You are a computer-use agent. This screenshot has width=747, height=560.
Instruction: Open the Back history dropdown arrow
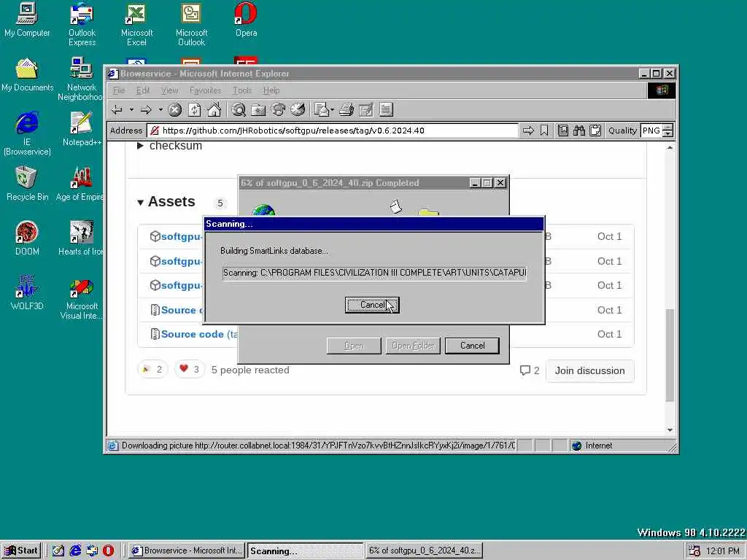131,110
